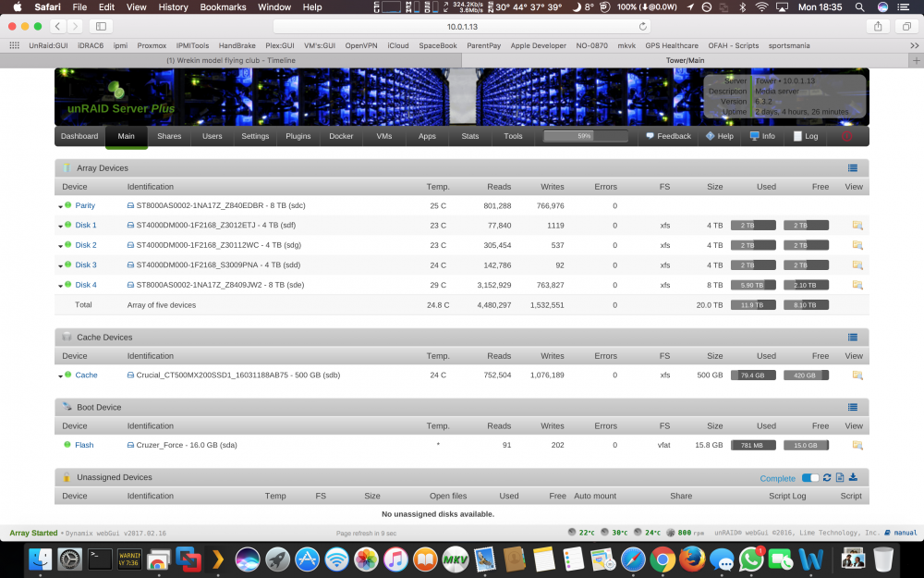Open Safari tab overview icon
Image resolution: width=924 pixels, height=578 pixels.
tap(906, 27)
